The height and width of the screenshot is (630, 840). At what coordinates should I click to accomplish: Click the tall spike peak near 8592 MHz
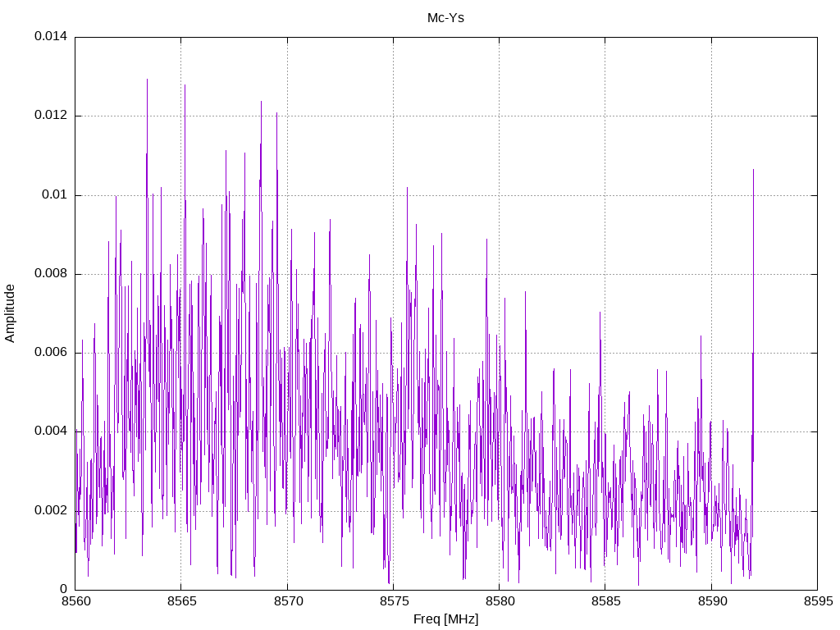[753, 170]
